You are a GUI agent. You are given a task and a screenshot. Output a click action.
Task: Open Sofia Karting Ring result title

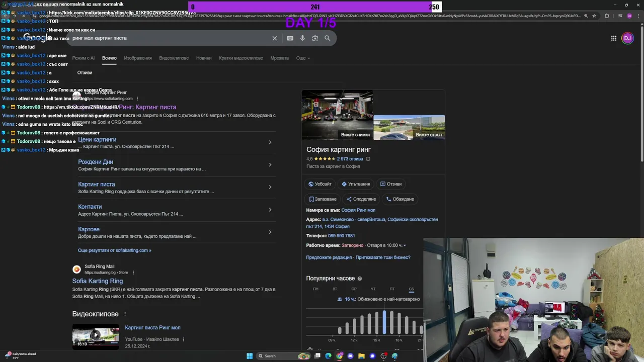click(x=98, y=281)
